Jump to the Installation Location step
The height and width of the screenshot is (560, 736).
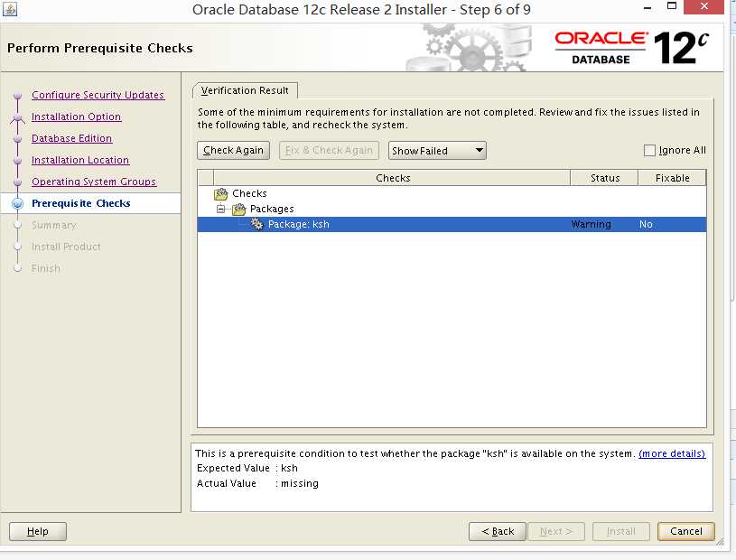click(x=80, y=160)
